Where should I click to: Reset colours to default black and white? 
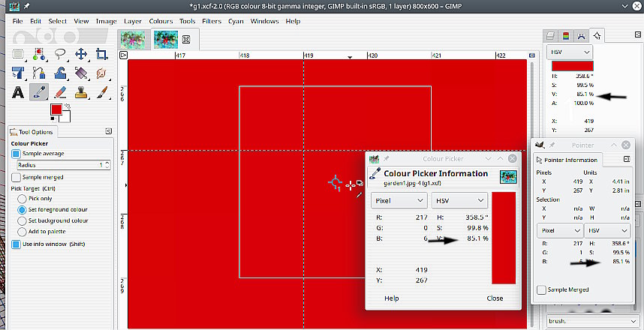pyautogui.click(x=53, y=119)
